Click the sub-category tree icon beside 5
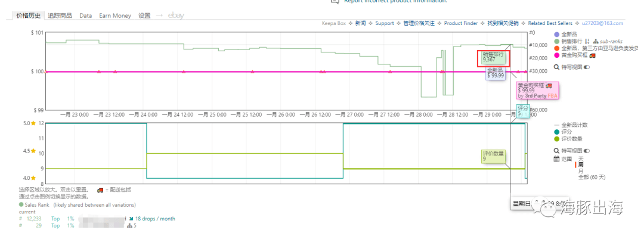This screenshot has width=644, height=236. coord(130,226)
